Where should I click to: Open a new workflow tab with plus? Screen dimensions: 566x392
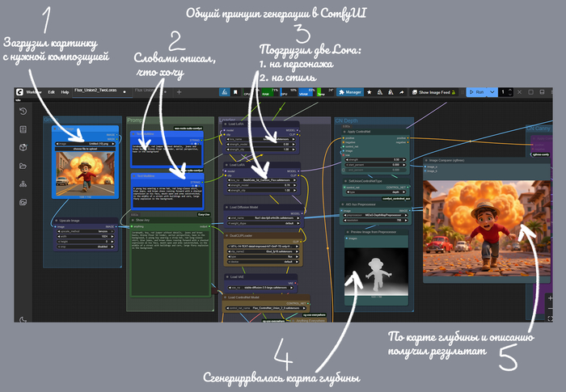click(180, 92)
